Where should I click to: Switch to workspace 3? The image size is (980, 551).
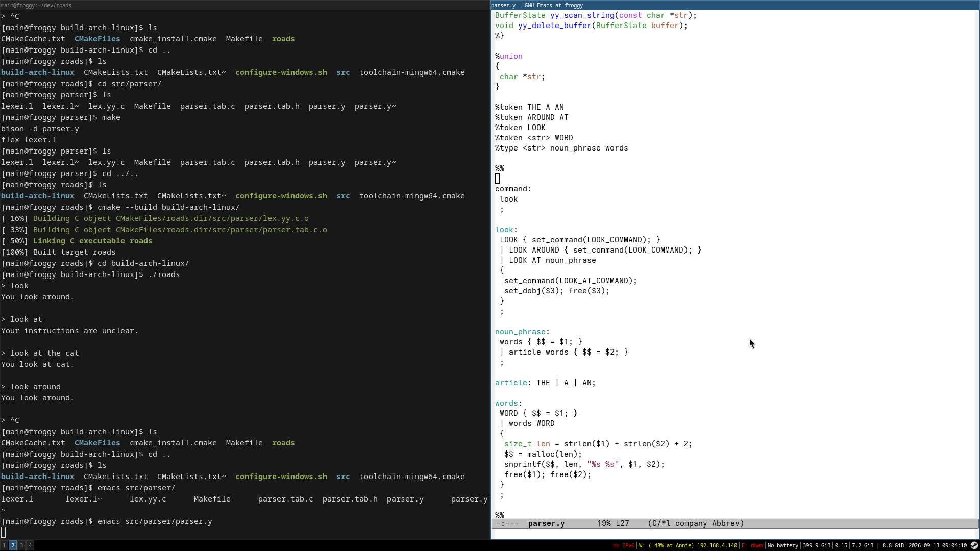point(21,545)
